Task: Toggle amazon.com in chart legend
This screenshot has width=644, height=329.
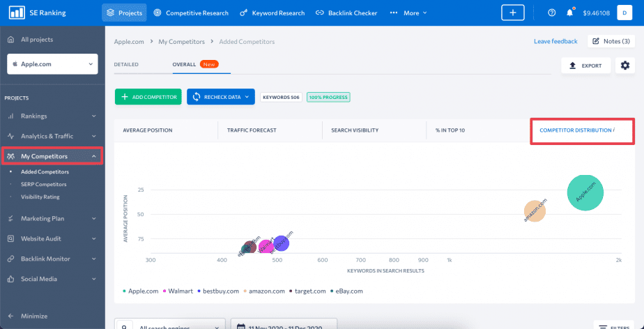Action: click(264, 291)
